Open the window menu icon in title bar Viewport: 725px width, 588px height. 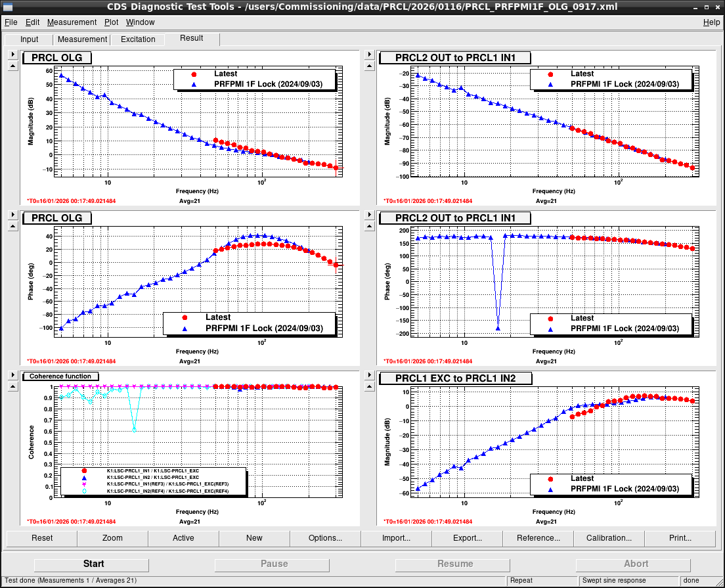[x=7, y=7]
